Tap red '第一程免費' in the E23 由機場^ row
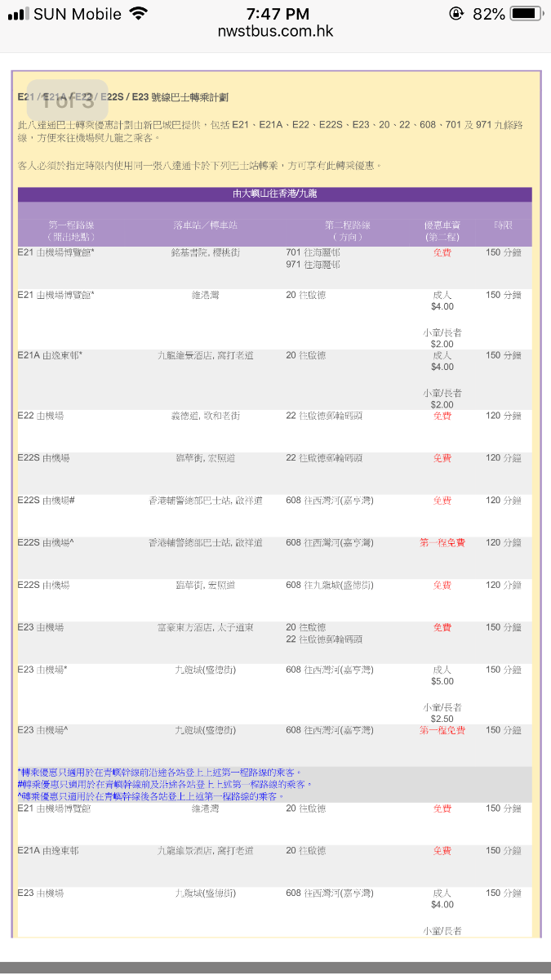 pos(442,731)
